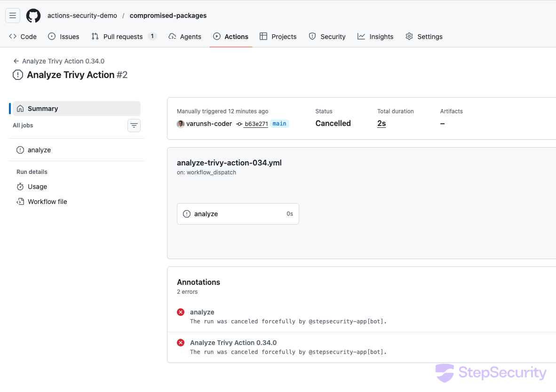This screenshot has height=392, width=556.
Task: Open repository Settings tab
Action: [x=424, y=37]
